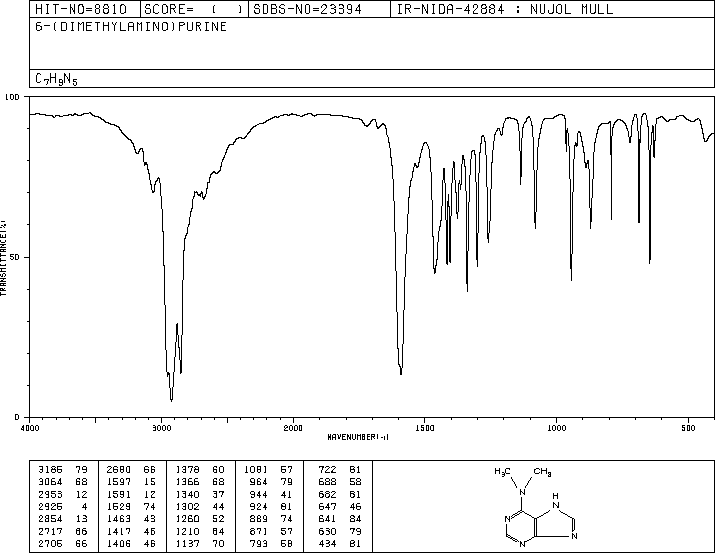The image size is (715, 553).
Task: Click the 3000 x-axis tick label
Action: click(161, 428)
